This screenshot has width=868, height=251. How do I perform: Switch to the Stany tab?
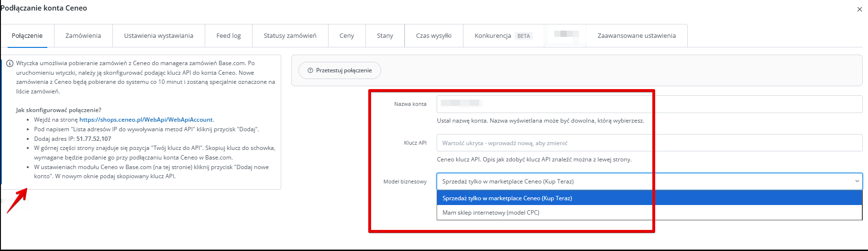point(385,36)
